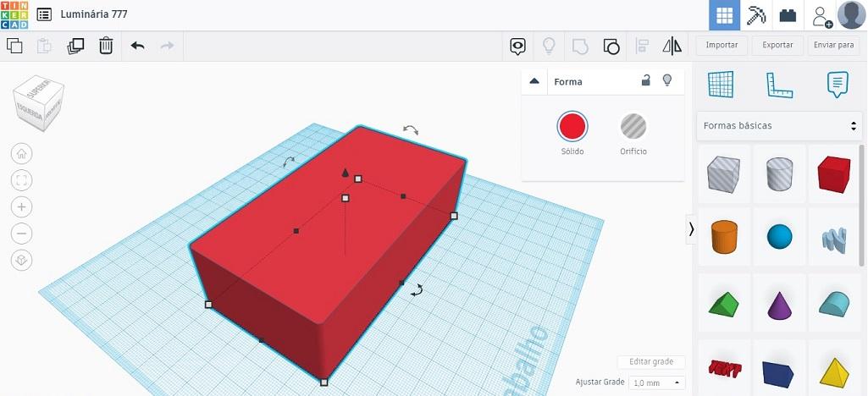The width and height of the screenshot is (868, 396).
Task: Click the black cone raise handle
Action: click(x=346, y=173)
